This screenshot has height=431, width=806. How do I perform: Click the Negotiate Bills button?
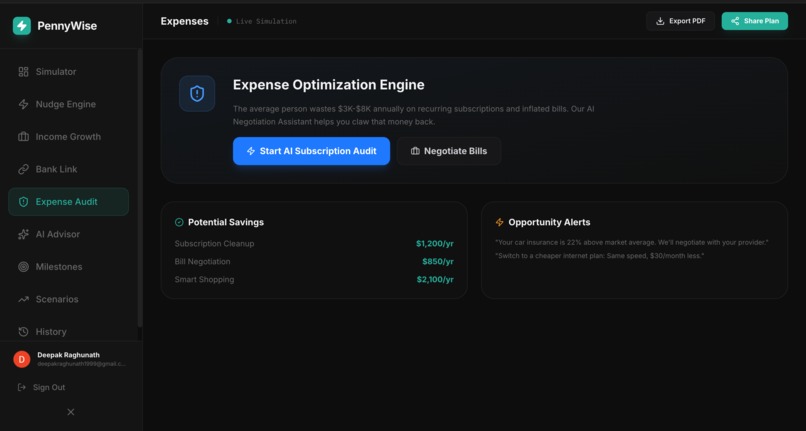pyautogui.click(x=449, y=151)
